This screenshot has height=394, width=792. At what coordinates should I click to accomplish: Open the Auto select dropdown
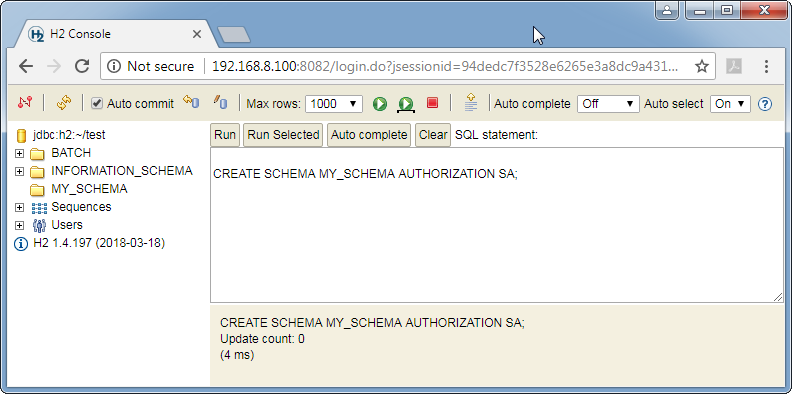(x=730, y=104)
